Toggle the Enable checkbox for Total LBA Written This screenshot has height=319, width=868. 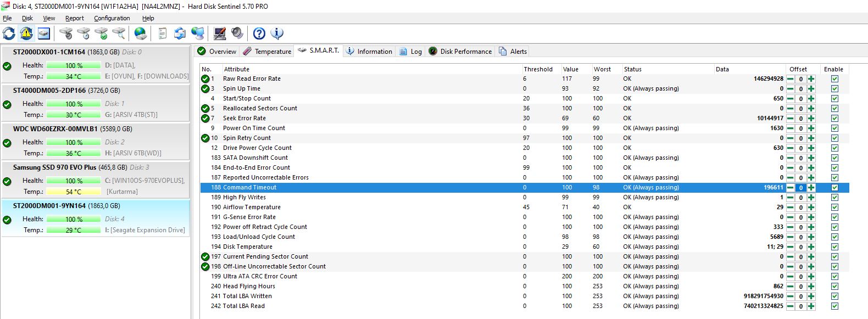pos(834,296)
